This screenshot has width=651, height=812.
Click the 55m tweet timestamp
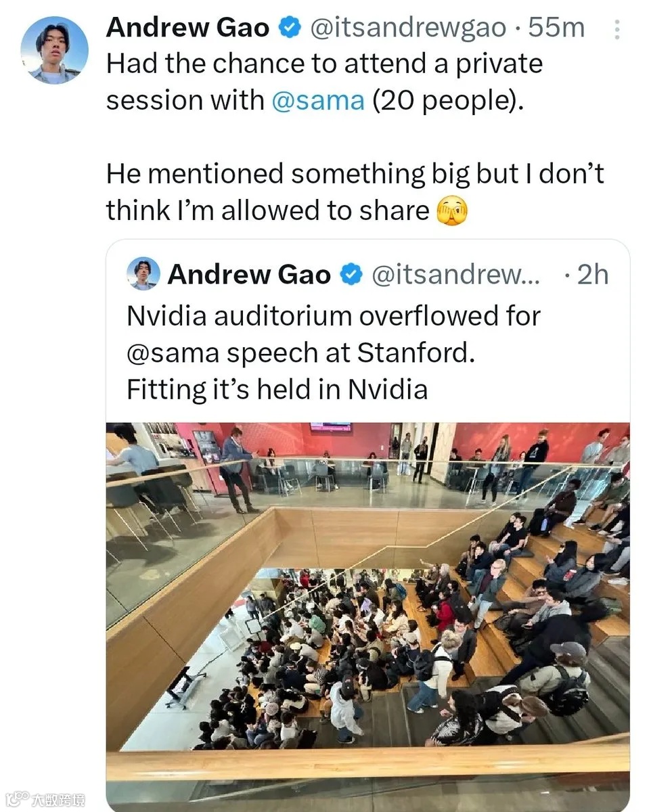tap(556, 28)
